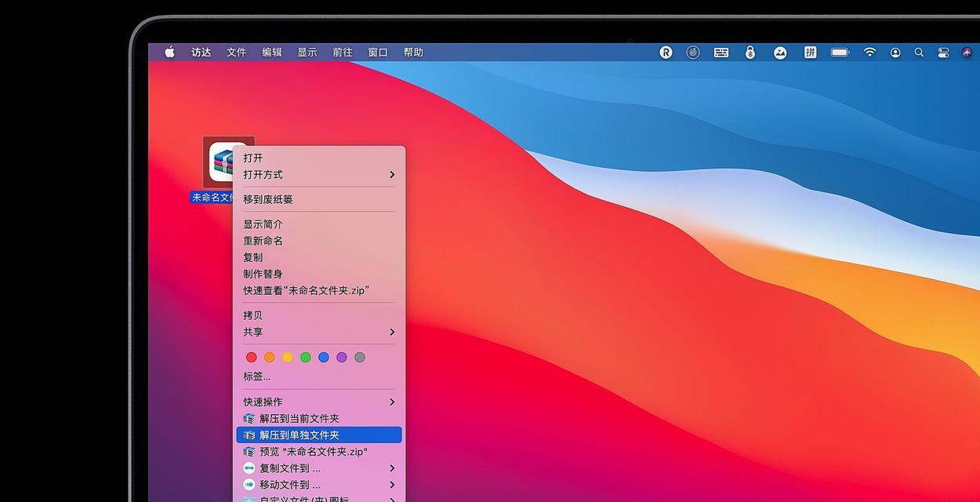Open the 文件 menu
Viewport: 980px width, 502px height.
pos(237,53)
